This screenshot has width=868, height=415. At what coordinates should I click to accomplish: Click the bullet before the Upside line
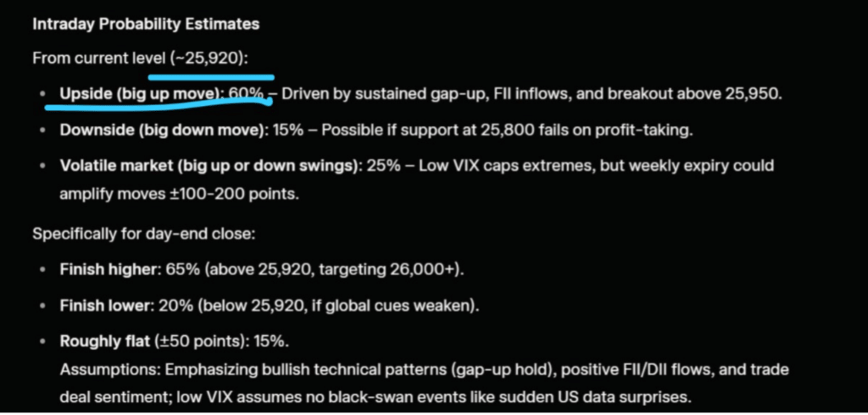coord(43,94)
